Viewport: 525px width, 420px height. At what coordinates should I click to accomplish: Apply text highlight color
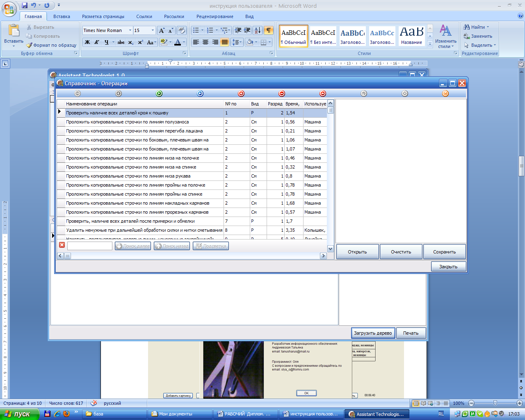164,42
